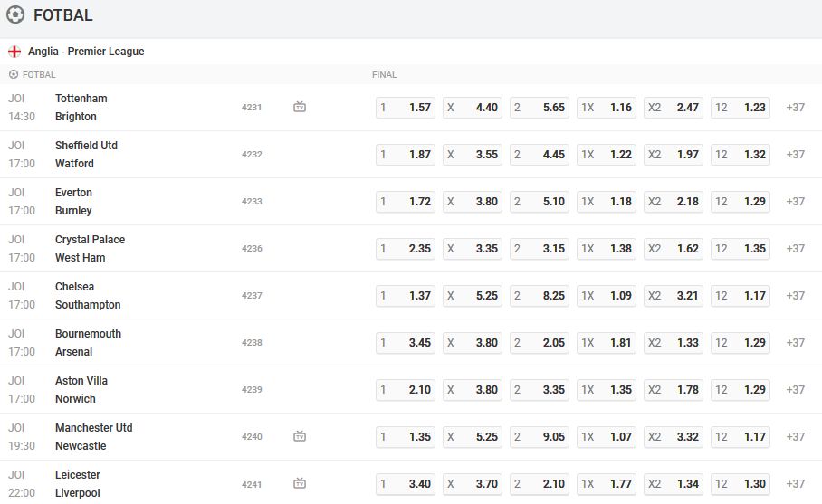Select Burnley away win odds 5.10

pos(540,201)
